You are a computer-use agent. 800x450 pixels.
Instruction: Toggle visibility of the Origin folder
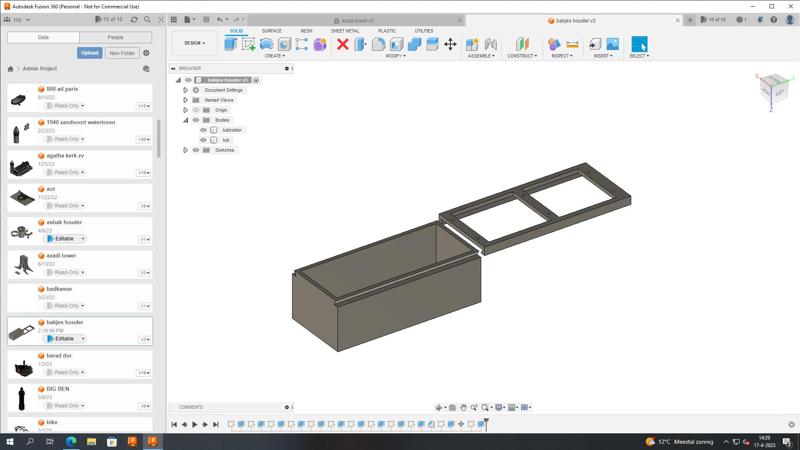[196, 110]
